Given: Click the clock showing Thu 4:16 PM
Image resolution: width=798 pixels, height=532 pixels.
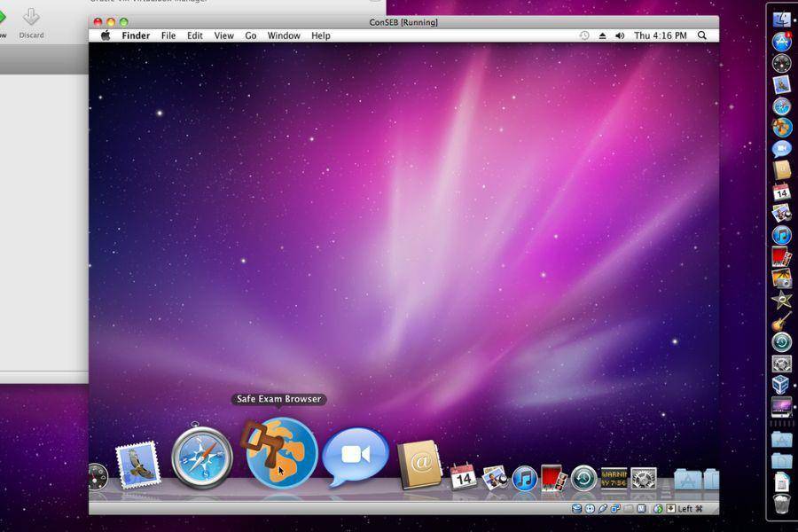Looking at the screenshot, I should (x=660, y=35).
